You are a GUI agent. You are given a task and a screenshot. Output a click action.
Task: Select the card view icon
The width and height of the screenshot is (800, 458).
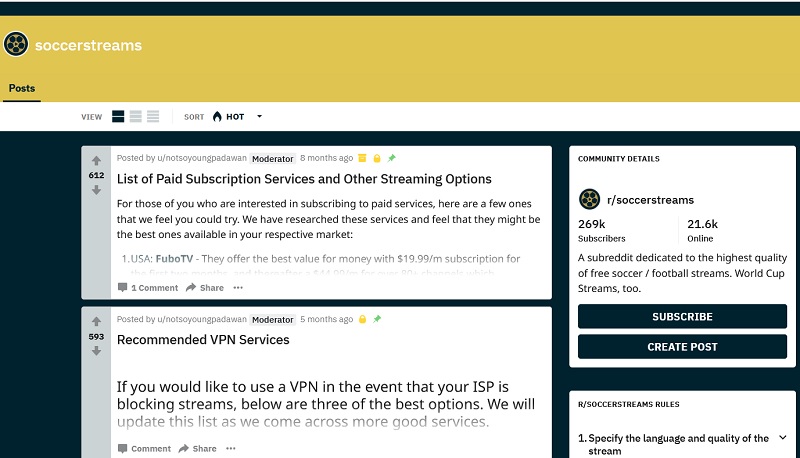pyautogui.click(x=118, y=116)
